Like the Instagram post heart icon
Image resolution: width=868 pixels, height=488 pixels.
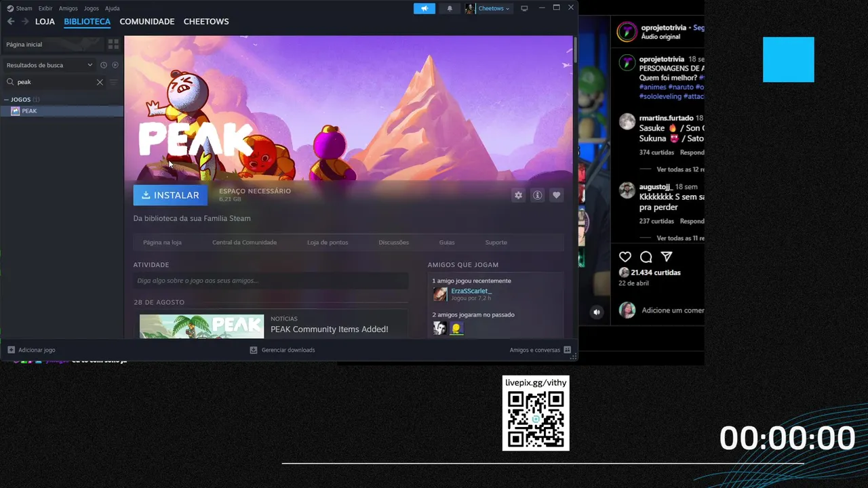tap(625, 257)
